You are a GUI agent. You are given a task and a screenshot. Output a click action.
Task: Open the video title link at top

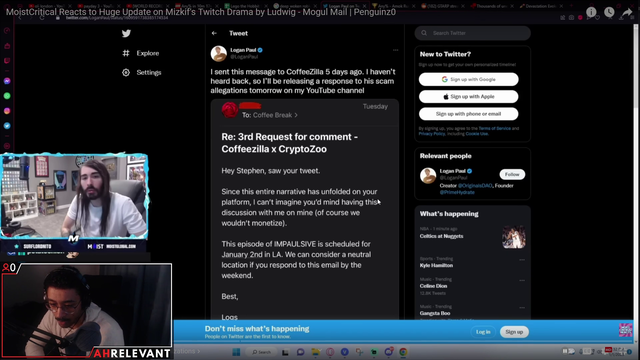pos(201,12)
